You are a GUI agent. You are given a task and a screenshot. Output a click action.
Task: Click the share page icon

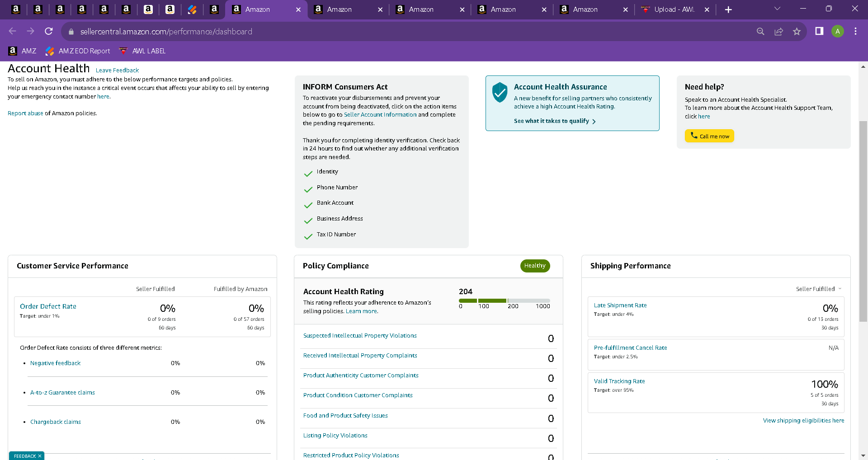tap(778, 31)
